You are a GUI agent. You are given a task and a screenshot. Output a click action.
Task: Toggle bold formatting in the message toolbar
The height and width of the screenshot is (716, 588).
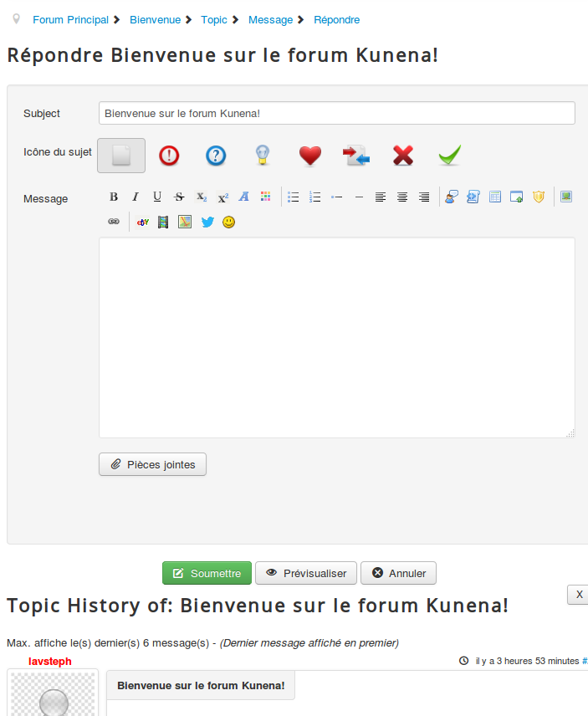click(x=114, y=197)
